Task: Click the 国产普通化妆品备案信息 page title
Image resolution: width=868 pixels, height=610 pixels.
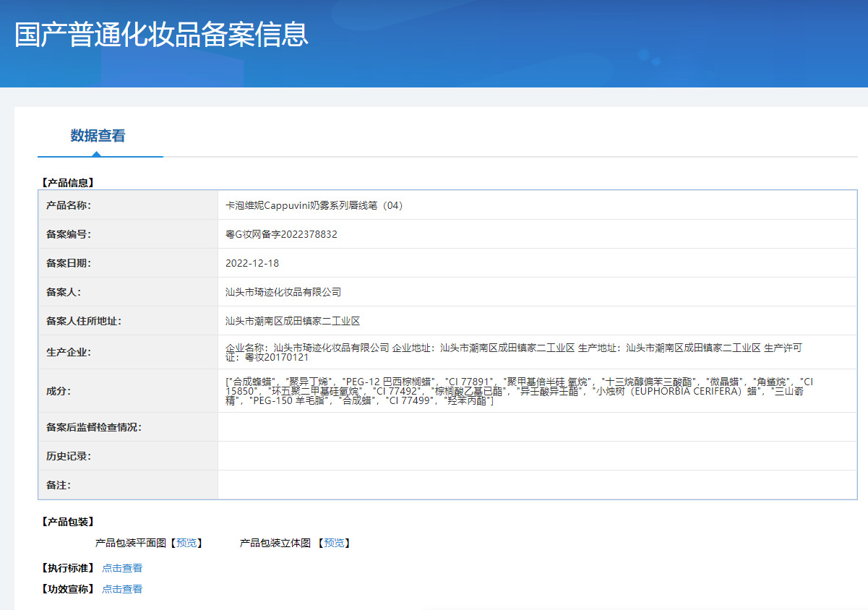Action: coord(162,35)
